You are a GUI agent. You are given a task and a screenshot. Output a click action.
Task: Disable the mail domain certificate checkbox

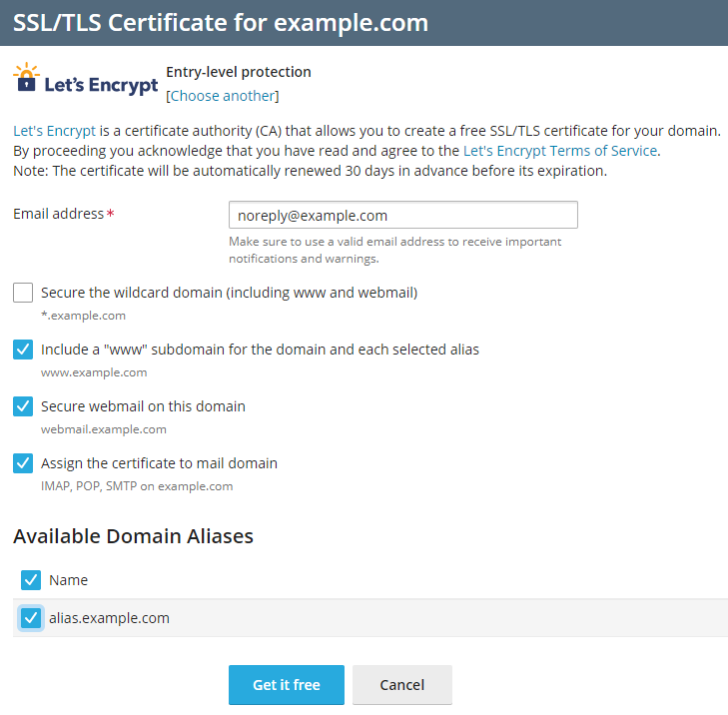coord(23,463)
